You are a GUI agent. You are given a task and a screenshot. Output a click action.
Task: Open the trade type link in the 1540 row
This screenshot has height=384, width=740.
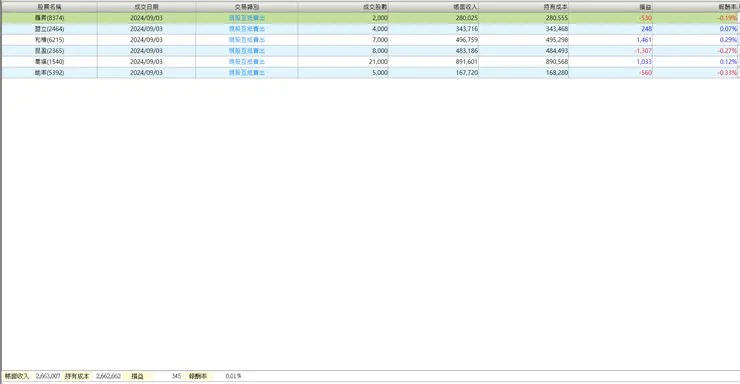point(247,62)
